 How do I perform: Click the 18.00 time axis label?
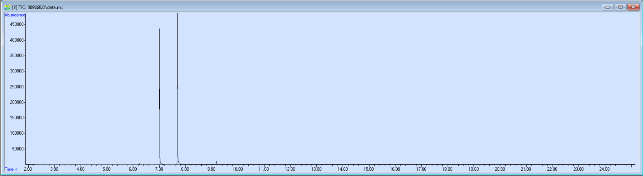447,169
